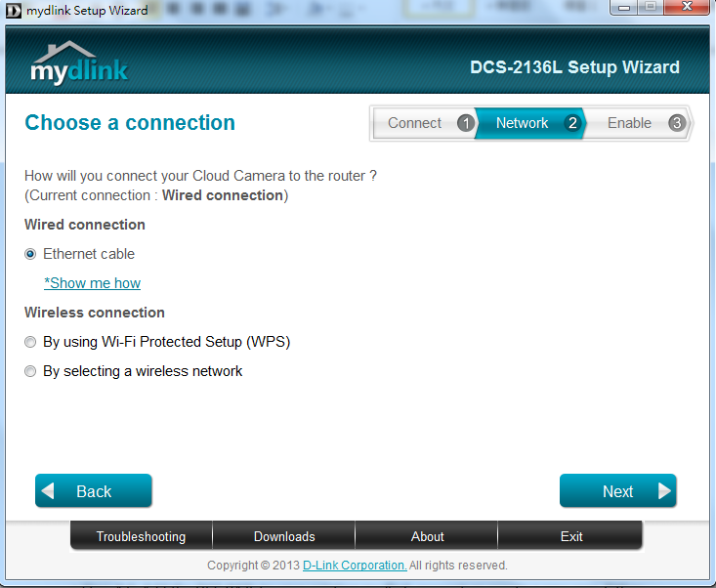Open the Troubleshooting menu button
Screen dimensions: 716x588
click(x=141, y=536)
